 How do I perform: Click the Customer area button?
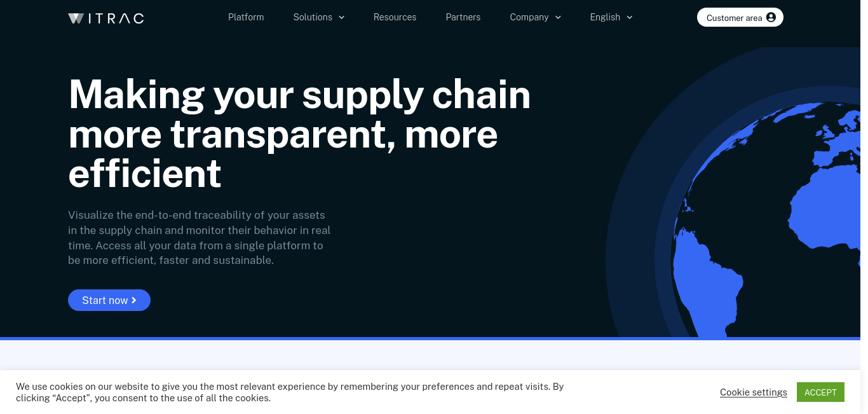click(x=740, y=17)
